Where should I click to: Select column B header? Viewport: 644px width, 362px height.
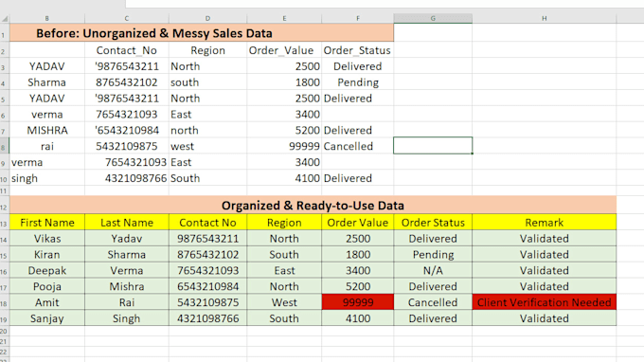pos(47,19)
